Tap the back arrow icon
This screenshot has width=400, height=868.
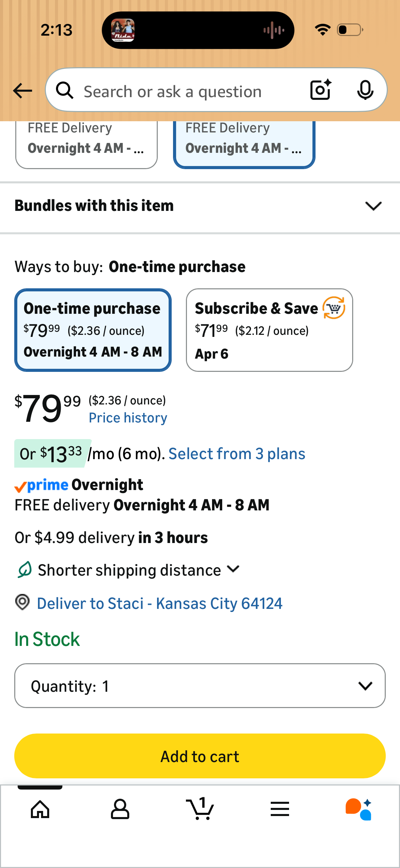[22, 91]
